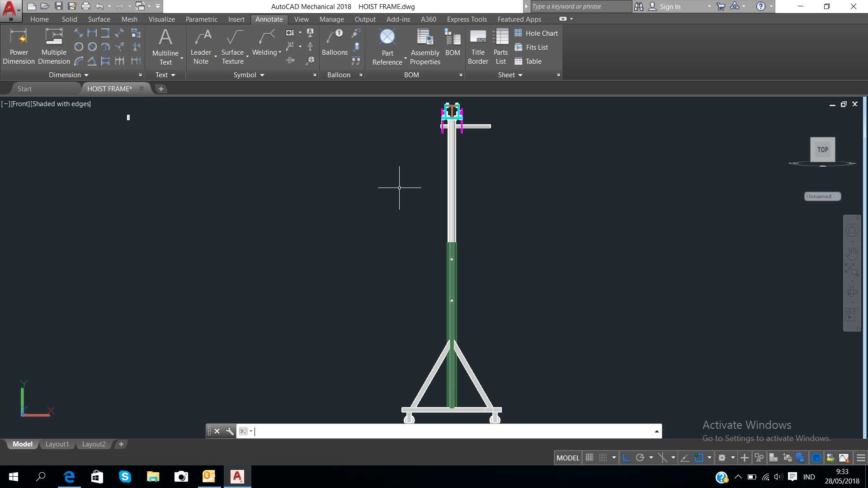
Task: Toggle snap mode dots in status bar
Action: coord(603,458)
